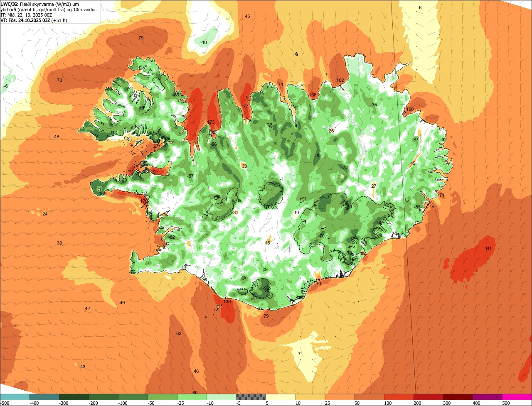The image size is (532, 406).
Task: Click the map value "-1" in central highlands
Action: [x=282, y=179]
